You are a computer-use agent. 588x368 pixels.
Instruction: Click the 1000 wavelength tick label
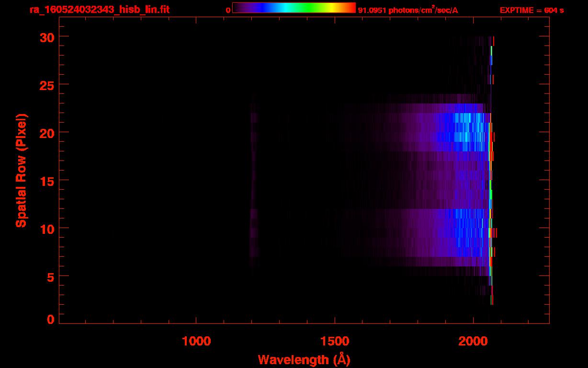pos(196,341)
